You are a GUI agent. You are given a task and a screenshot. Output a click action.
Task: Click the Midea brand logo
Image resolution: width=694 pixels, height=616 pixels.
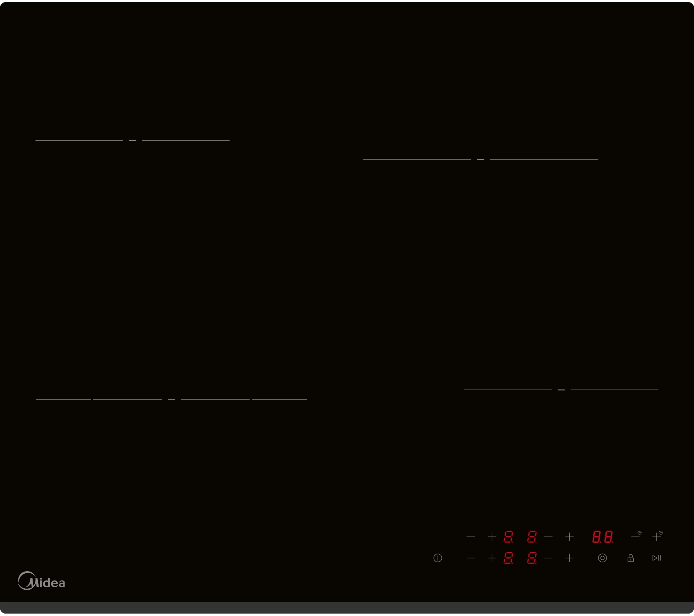[x=42, y=581]
